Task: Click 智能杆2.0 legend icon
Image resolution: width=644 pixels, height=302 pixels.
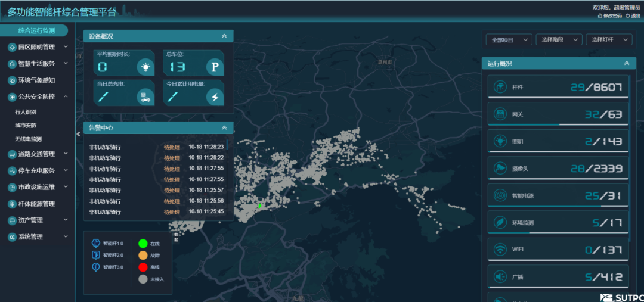Action: [95, 255]
